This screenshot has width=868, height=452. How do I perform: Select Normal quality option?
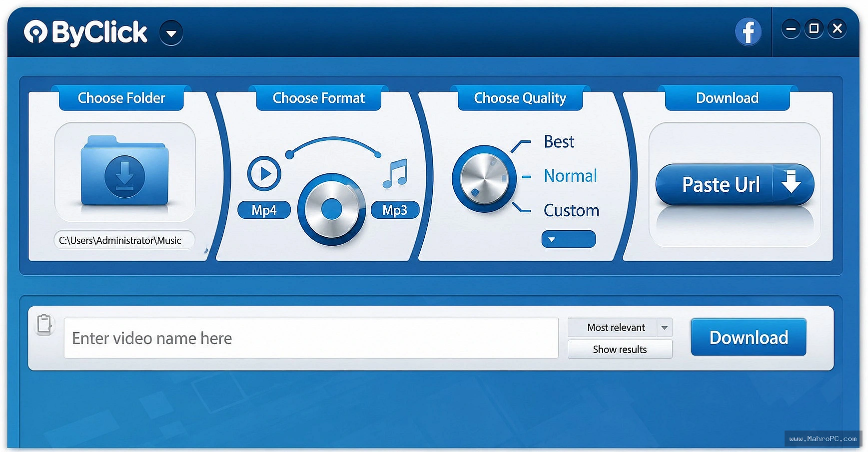coord(570,176)
